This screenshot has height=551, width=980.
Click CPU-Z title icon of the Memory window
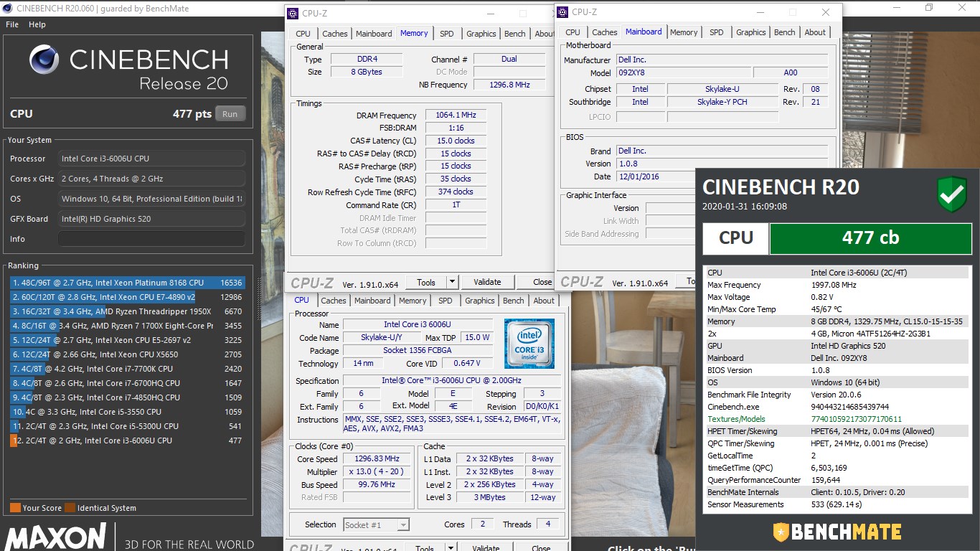click(x=292, y=14)
